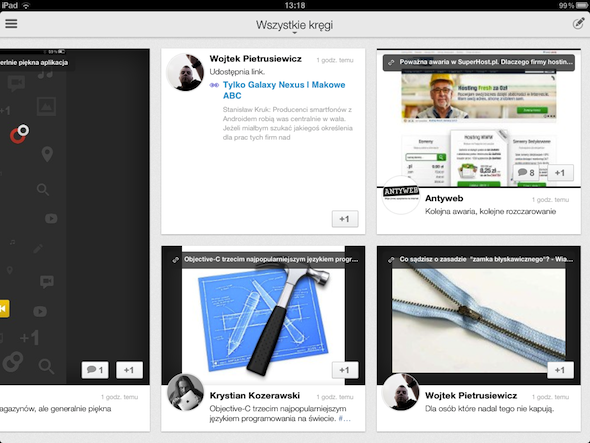The height and width of the screenshot is (443, 590).
Task: Open the single comment bubble on the dark post
Action: point(95,370)
